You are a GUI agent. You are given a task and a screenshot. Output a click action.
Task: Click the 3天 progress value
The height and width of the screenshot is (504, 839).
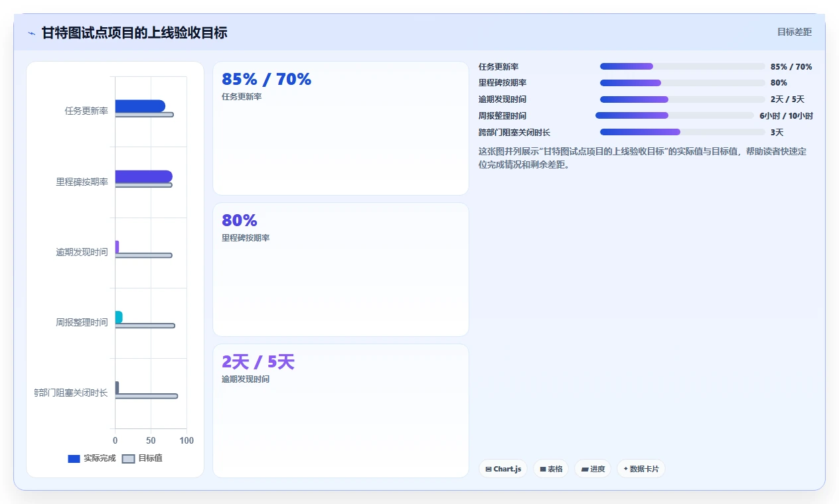point(777,133)
